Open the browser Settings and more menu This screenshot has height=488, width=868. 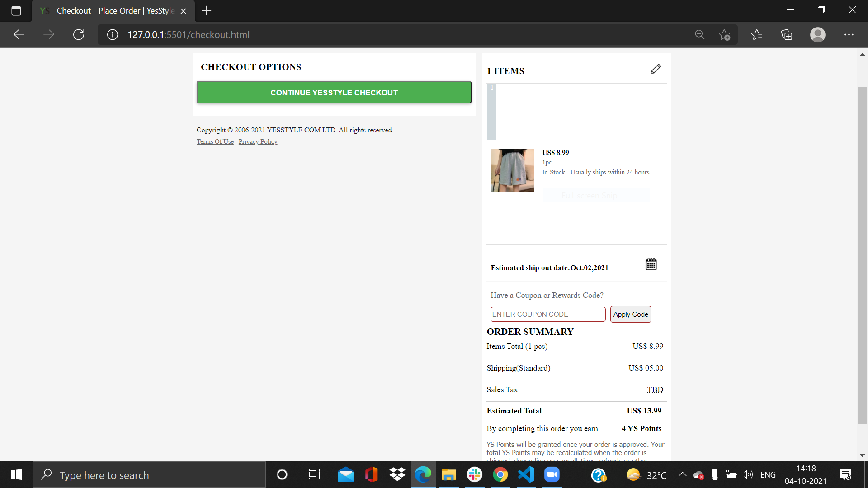(849, 34)
